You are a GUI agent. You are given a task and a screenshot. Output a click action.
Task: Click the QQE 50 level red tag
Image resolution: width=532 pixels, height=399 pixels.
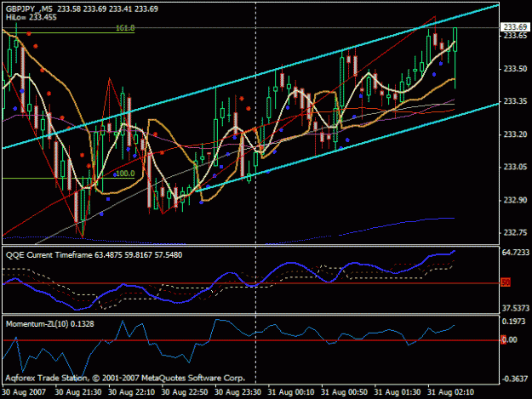(506, 282)
